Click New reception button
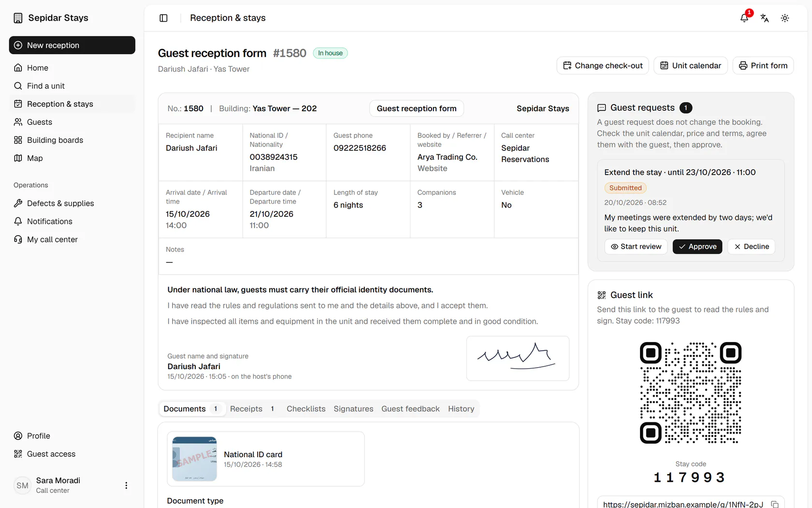The width and height of the screenshot is (812, 508). pos(72,45)
